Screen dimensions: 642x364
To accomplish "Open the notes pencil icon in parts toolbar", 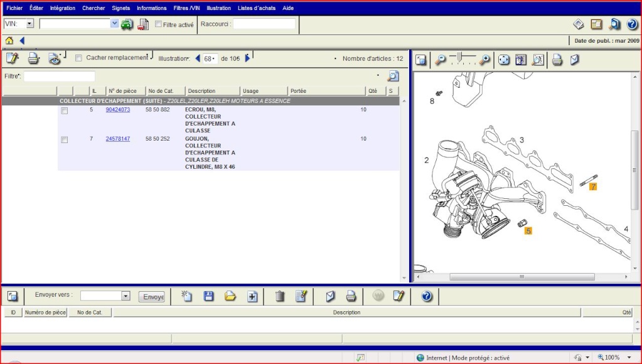I will (13, 58).
